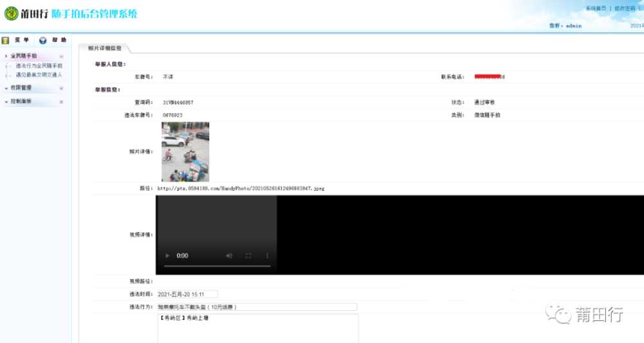Expand the 控制面板 section
The height and width of the screenshot is (343, 644).
(61, 102)
